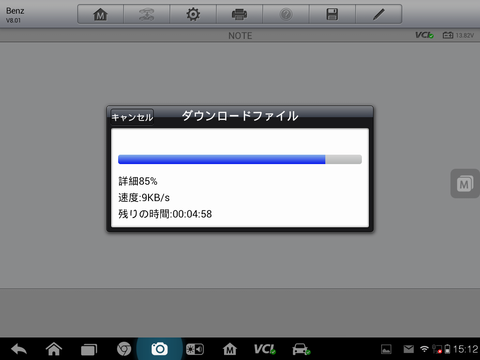Viewport: 480px width, 360px height.
Task: Click the 残りの時間:00:04:58 remaining time text
Action: coord(165,214)
